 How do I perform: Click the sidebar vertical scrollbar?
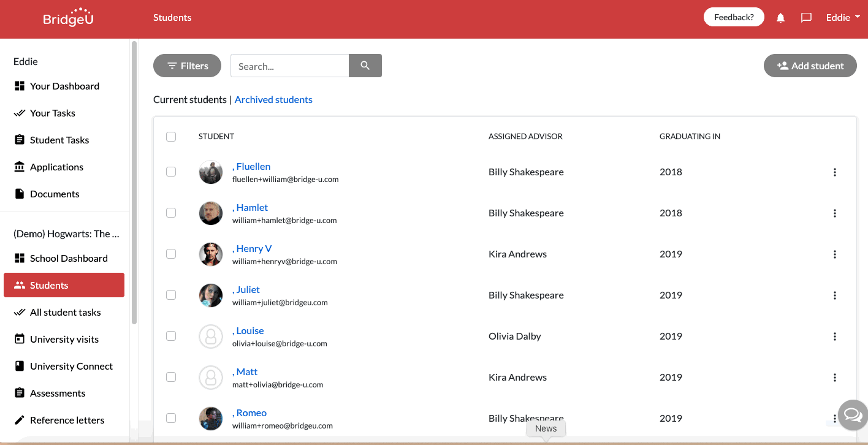134,182
